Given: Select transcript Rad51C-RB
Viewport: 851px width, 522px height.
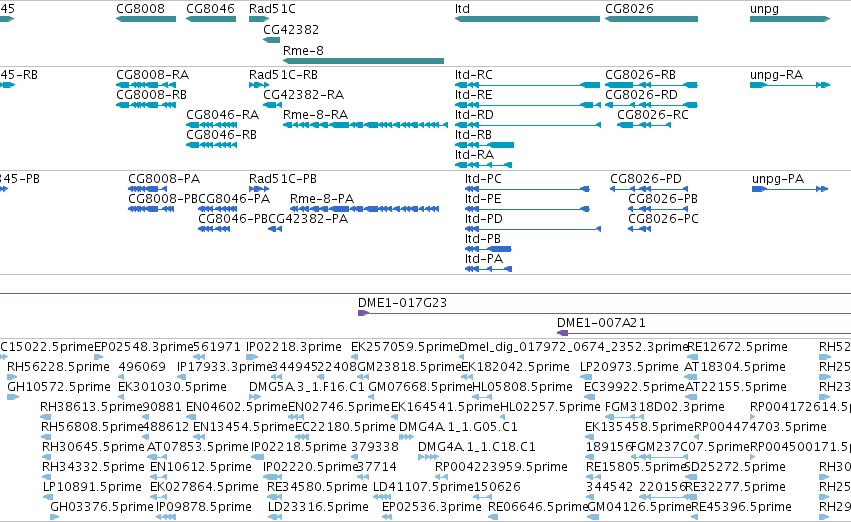Looking at the screenshot, I should (x=283, y=74).
